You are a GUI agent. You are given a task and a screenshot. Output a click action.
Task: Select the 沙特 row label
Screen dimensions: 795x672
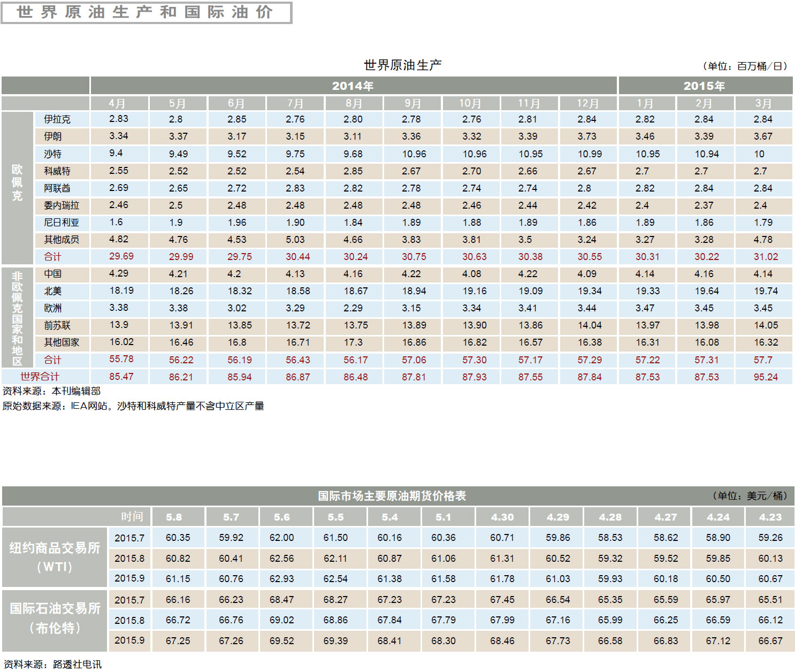click(x=53, y=154)
